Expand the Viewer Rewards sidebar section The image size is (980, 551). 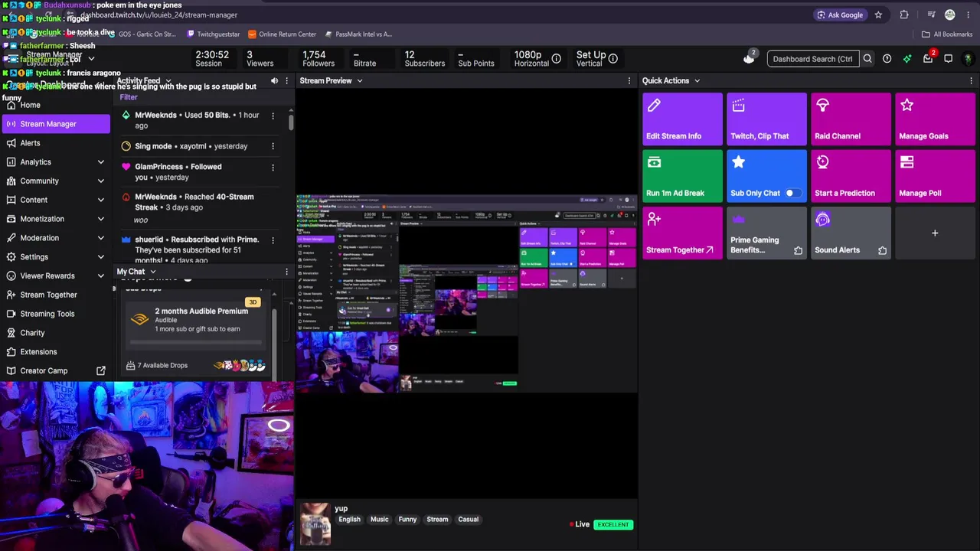click(x=100, y=275)
